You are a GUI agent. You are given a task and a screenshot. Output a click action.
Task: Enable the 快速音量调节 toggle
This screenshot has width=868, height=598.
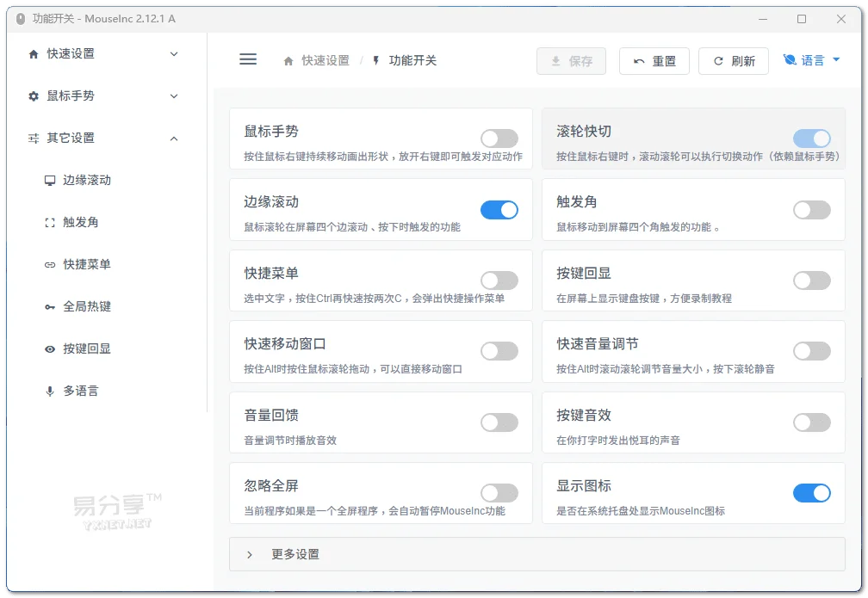812,351
